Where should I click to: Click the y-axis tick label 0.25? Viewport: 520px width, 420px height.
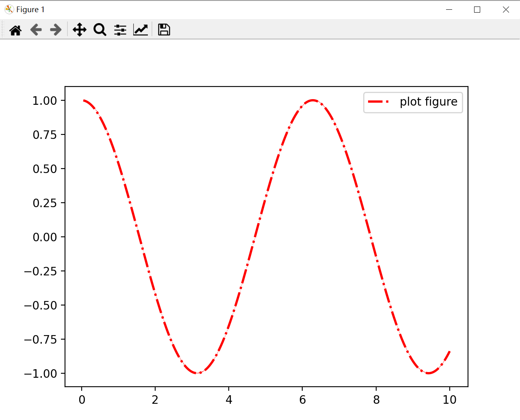(x=45, y=203)
